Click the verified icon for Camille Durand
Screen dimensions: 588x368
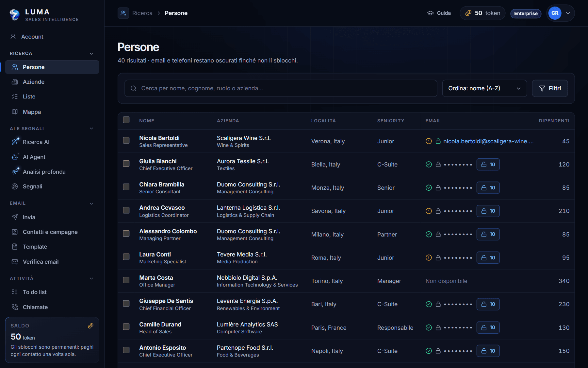point(429,327)
